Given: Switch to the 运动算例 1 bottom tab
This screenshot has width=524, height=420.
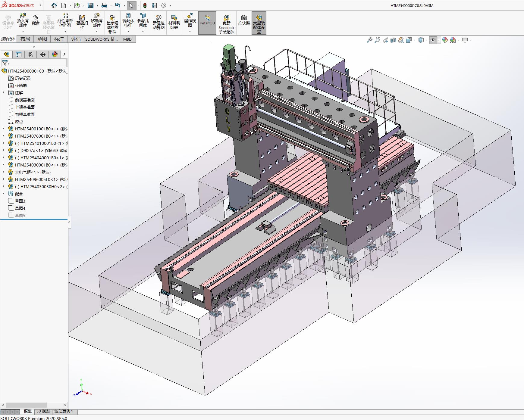Looking at the screenshot, I should pyautogui.click(x=64, y=411).
